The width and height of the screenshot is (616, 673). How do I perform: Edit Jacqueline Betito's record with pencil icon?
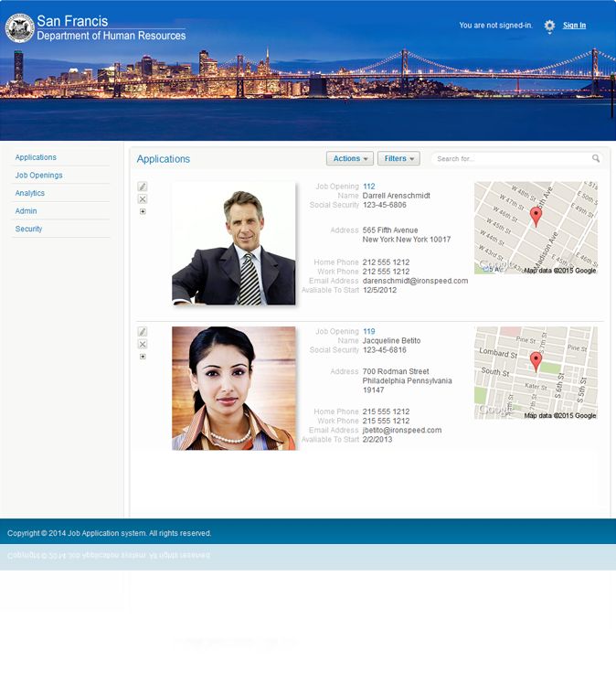coord(143,331)
